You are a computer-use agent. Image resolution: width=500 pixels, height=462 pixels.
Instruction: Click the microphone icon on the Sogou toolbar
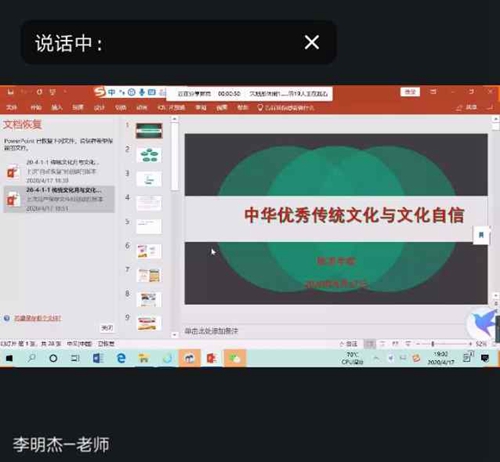pos(142,92)
